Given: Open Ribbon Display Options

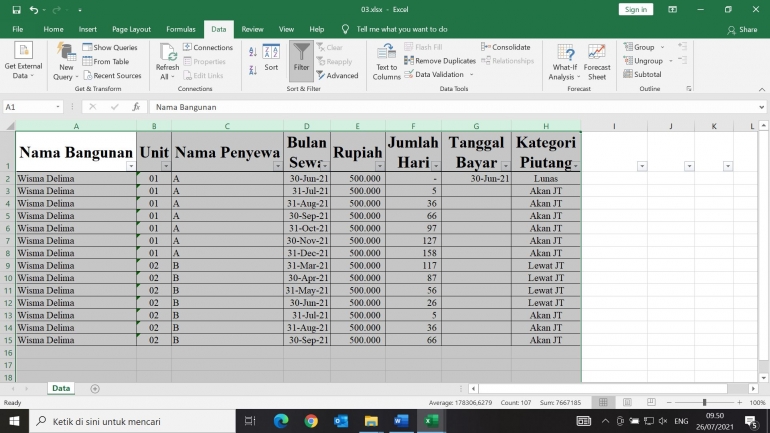Looking at the screenshot, I should click(672, 9).
